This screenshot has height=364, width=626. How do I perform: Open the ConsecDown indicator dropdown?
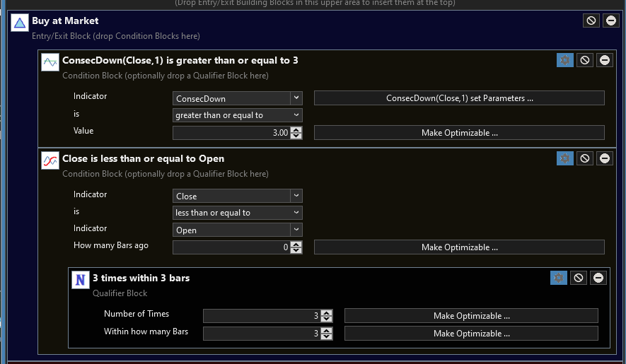(x=296, y=98)
